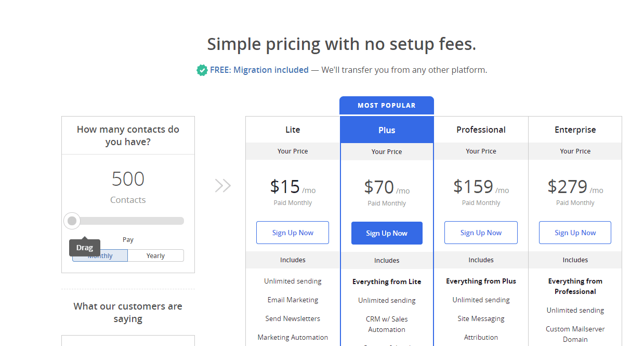This screenshot has width=644, height=346.
Task: Select the Lite plan column header
Action: [x=293, y=130]
